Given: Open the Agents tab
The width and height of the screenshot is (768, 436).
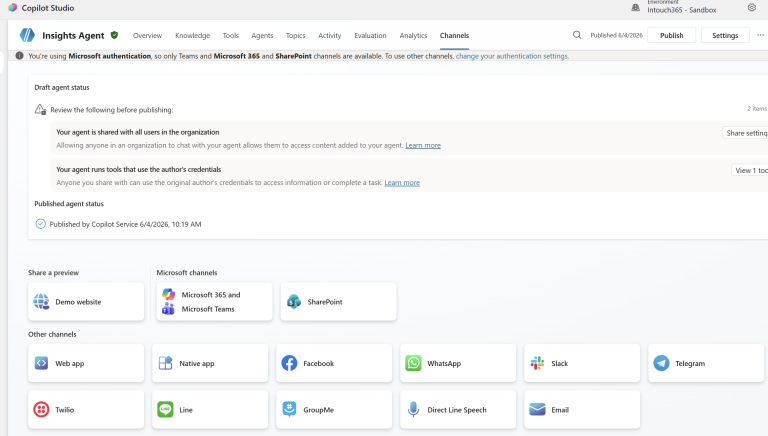Looking at the screenshot, I should [x=263, y=35].
